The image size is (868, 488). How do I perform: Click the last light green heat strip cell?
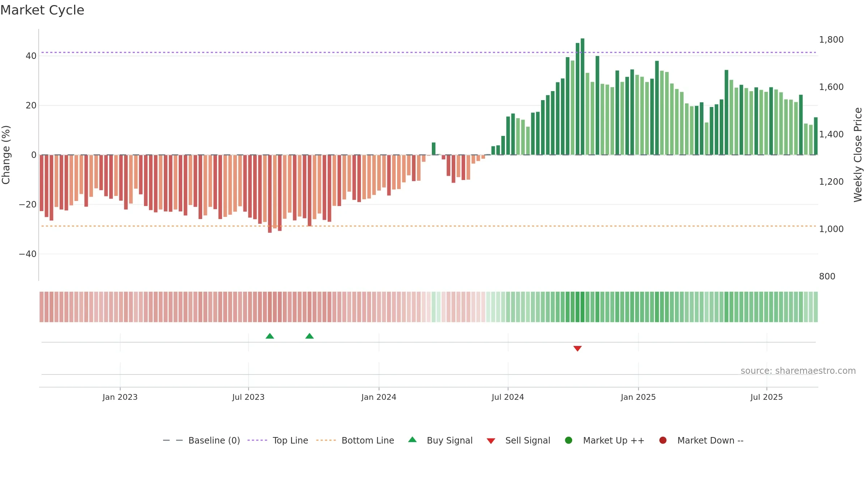point(816,307)
